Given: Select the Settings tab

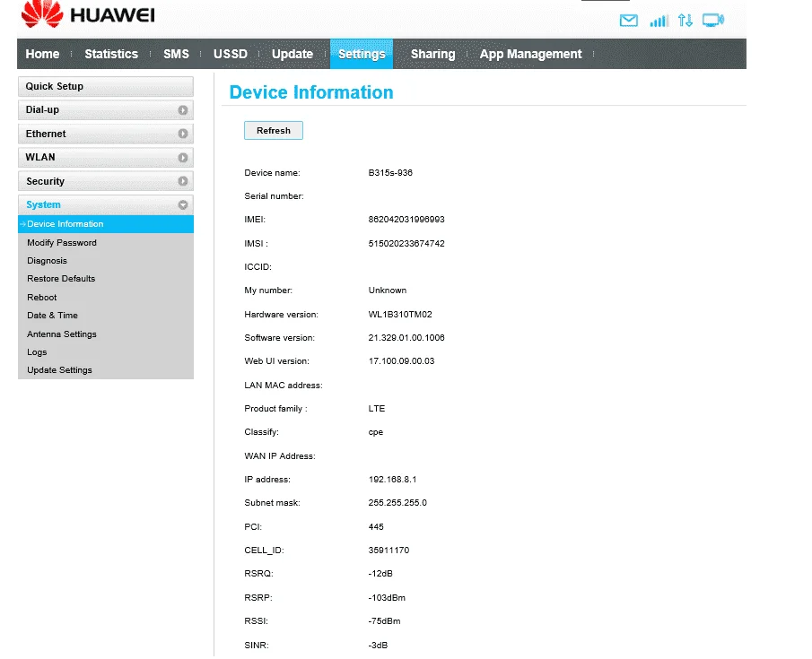Looking at the screenshot, I should click(x=362, y=54).
